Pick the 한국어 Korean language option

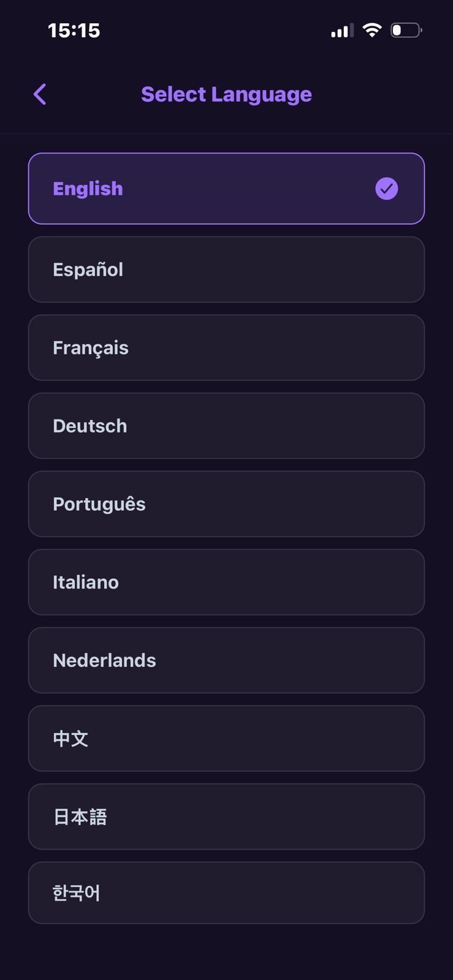click(226, 893)
